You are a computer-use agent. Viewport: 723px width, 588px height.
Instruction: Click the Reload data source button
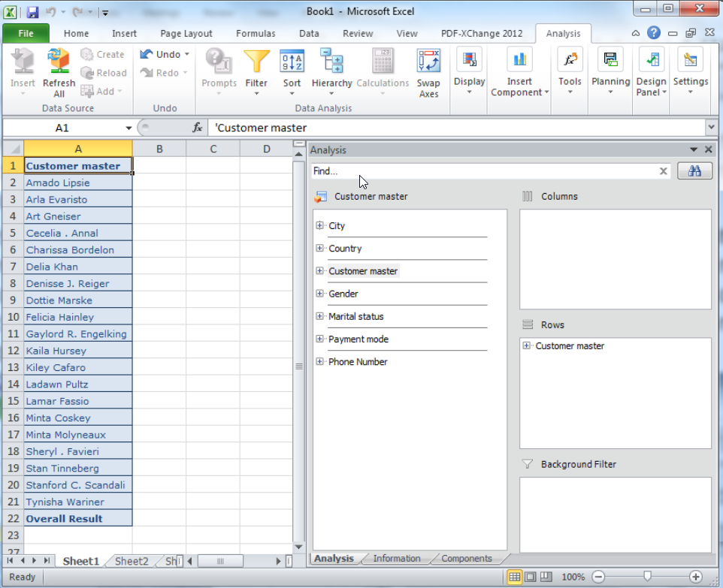103,72
